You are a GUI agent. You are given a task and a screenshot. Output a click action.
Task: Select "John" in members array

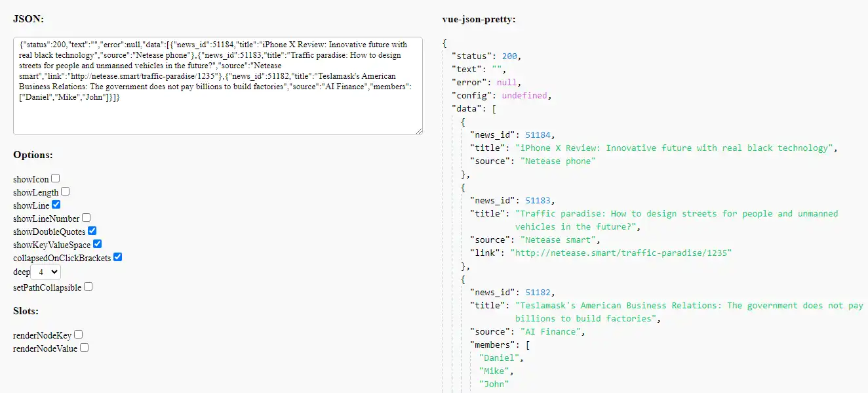pyautogui.click(x=495, y=384)
